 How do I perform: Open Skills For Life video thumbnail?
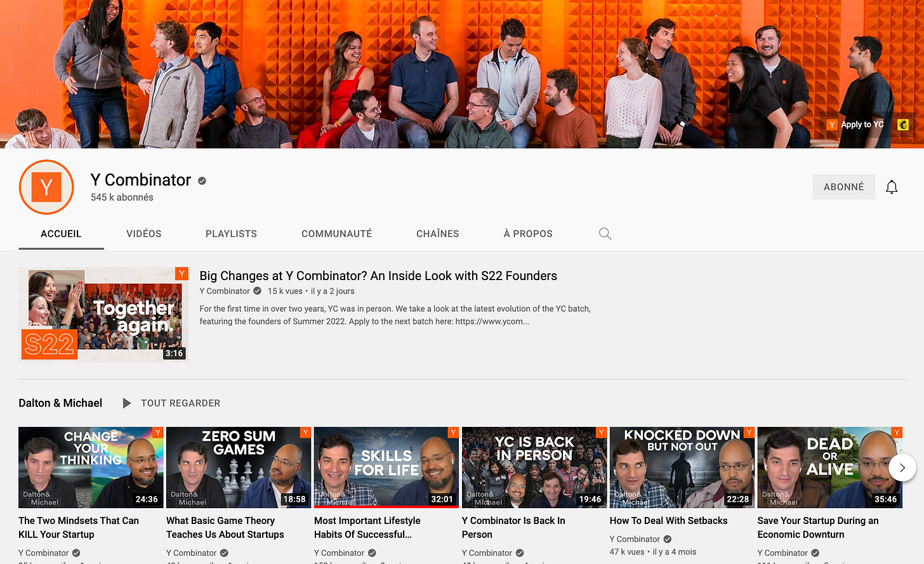coord(386,467)
